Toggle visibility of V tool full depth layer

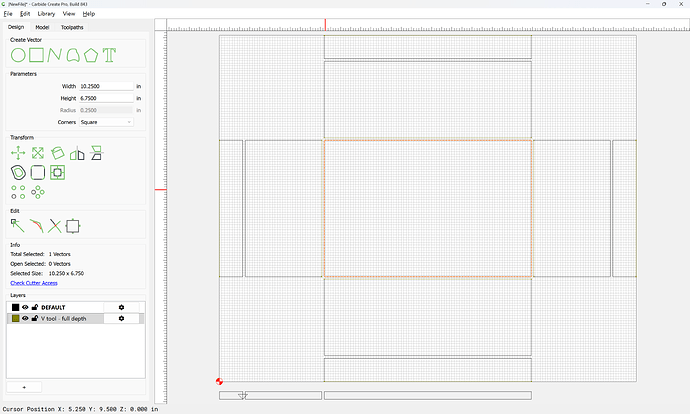pos(26,318)
